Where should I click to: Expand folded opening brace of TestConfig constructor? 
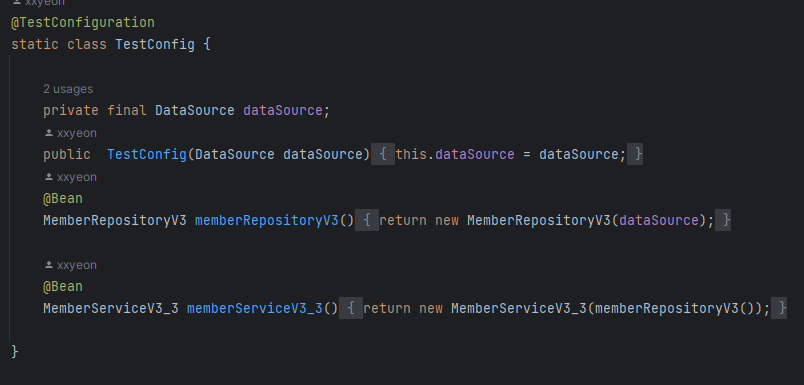(x=383, y=155)
